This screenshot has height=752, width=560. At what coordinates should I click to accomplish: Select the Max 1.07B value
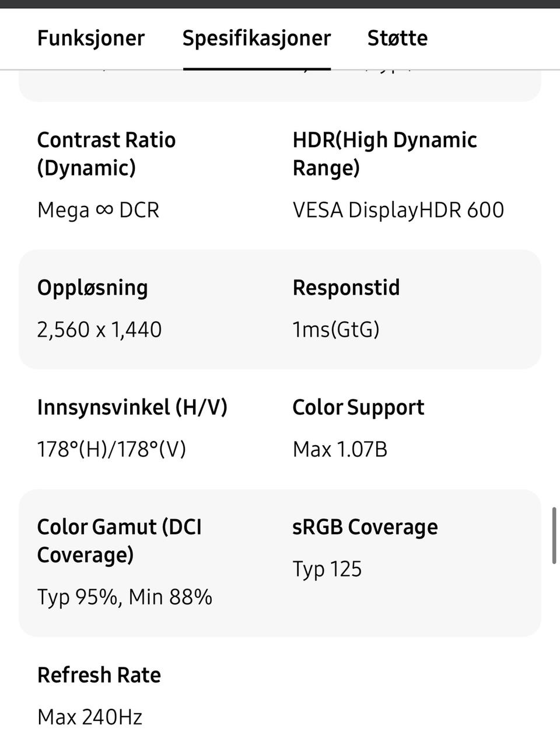[339, 449]
